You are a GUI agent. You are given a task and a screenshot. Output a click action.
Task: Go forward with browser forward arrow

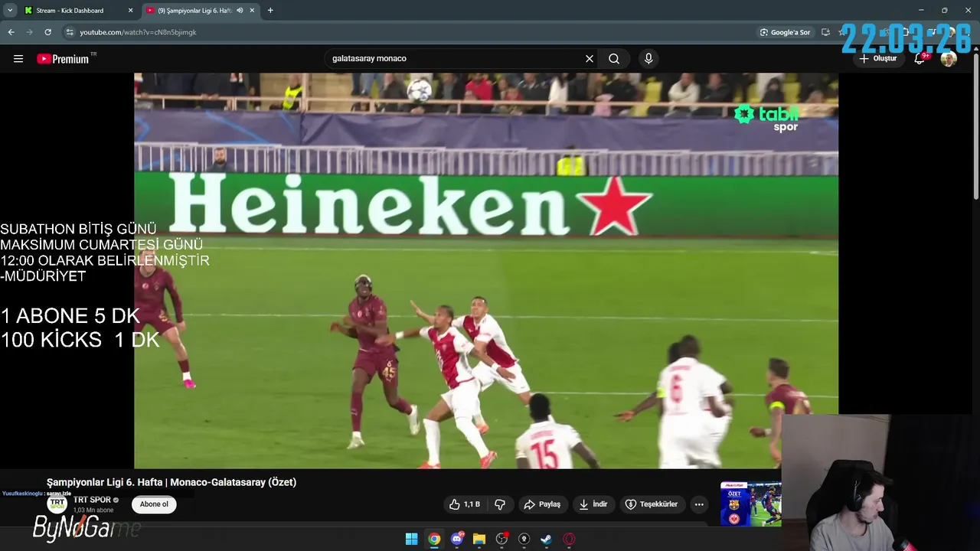(29, 32)
